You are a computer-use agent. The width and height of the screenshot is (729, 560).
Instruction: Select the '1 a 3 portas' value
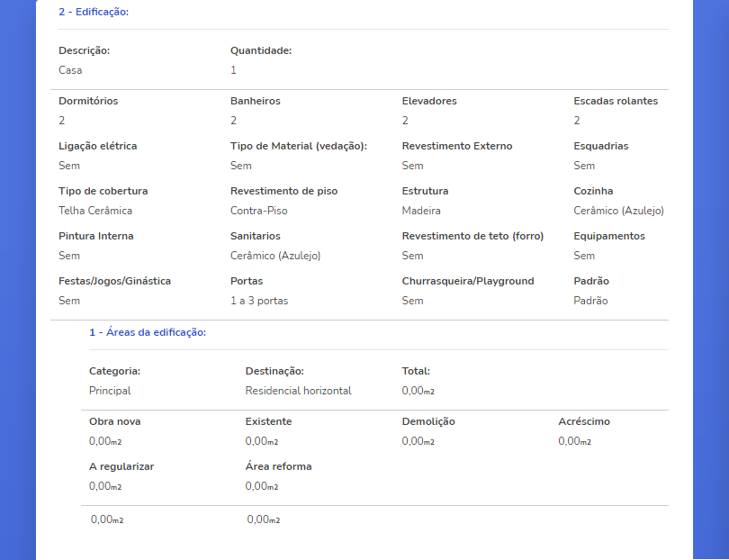[x=259, y=301]
